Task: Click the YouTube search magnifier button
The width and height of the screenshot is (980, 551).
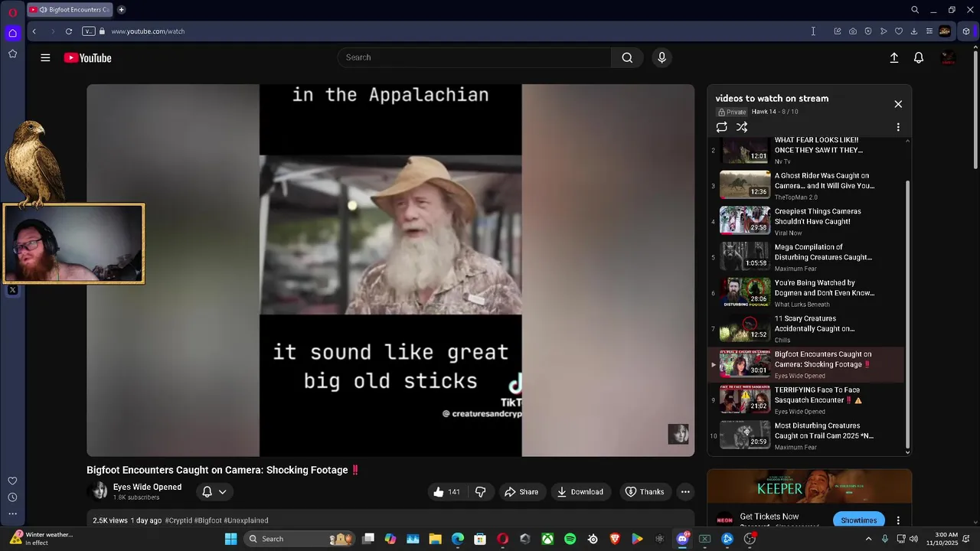Action: pos(627,57)
